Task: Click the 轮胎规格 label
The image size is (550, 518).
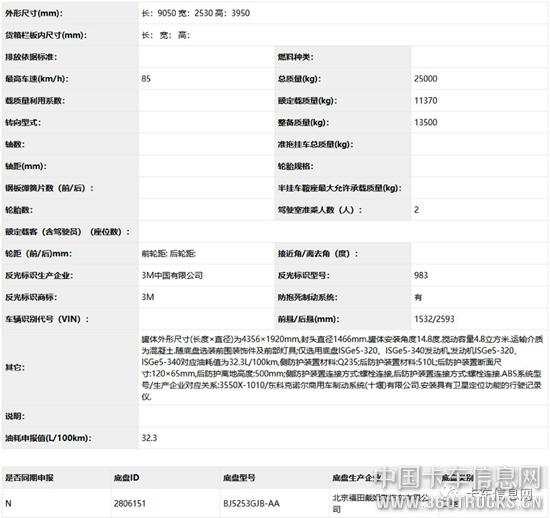Action: (295, 166)
